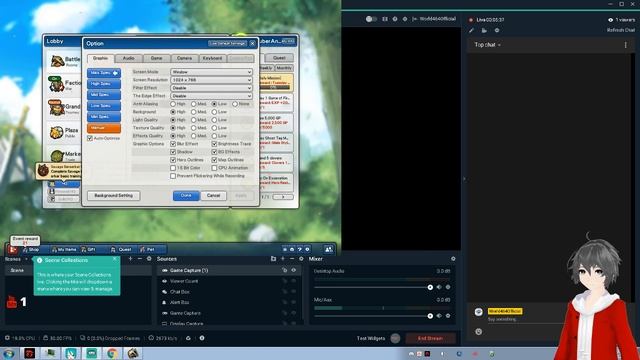Select the Chat Box source row
Viewport: 640px width, 360px height.
(x=229, y=292)
